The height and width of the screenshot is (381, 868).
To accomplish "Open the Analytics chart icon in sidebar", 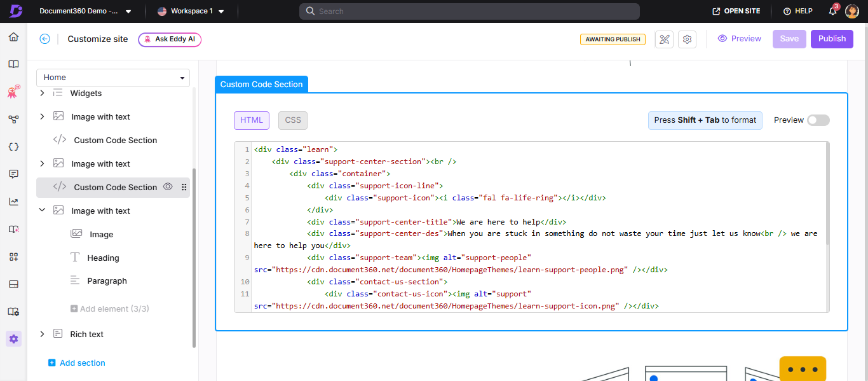I will click(13, 202).
